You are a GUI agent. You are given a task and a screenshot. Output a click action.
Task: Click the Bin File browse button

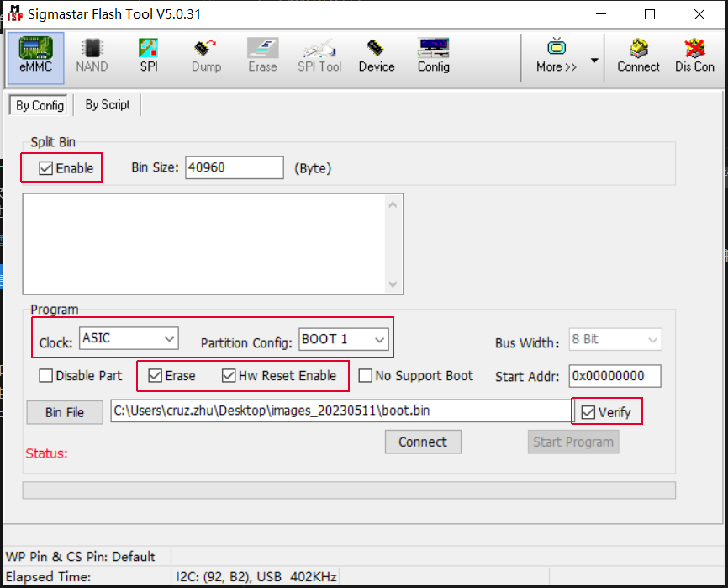click(65, 412)
